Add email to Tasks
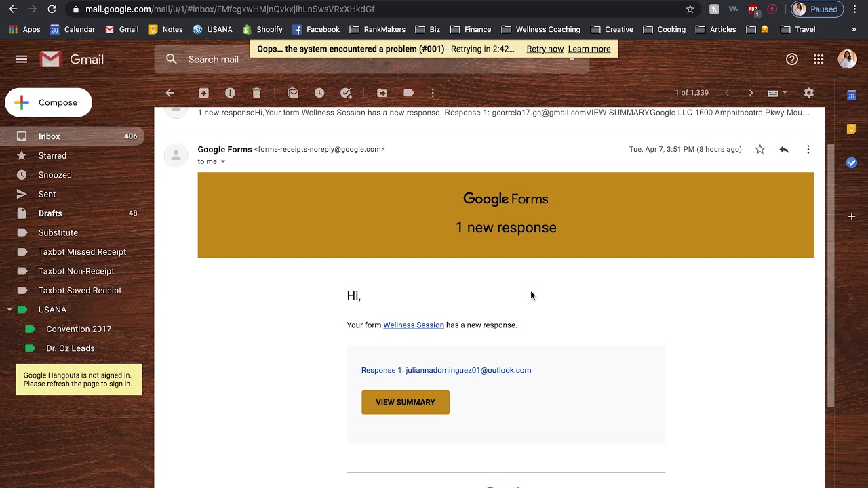This screenshot has height=488, width=868. pos(346,93)
